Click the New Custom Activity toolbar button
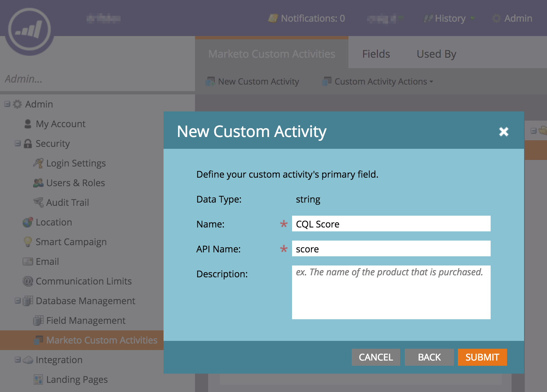Image resolution: width=547 pixels, height=392 pixels. 252,81
